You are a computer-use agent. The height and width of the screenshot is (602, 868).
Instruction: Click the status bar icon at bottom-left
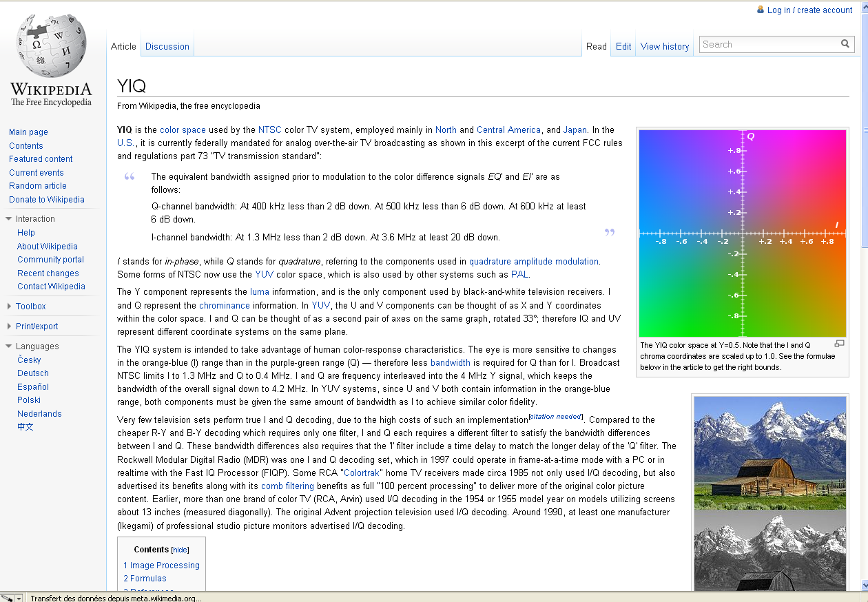coord(7,598)
